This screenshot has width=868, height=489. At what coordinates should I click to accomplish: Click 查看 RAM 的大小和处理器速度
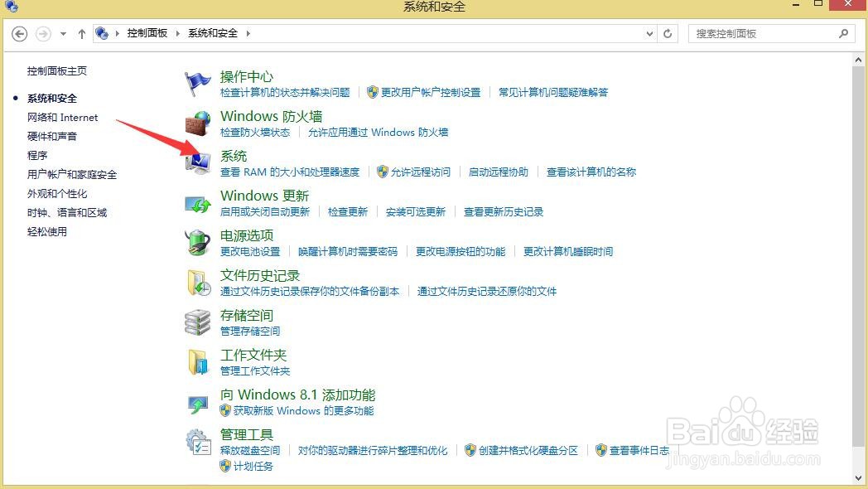point(290,172)
